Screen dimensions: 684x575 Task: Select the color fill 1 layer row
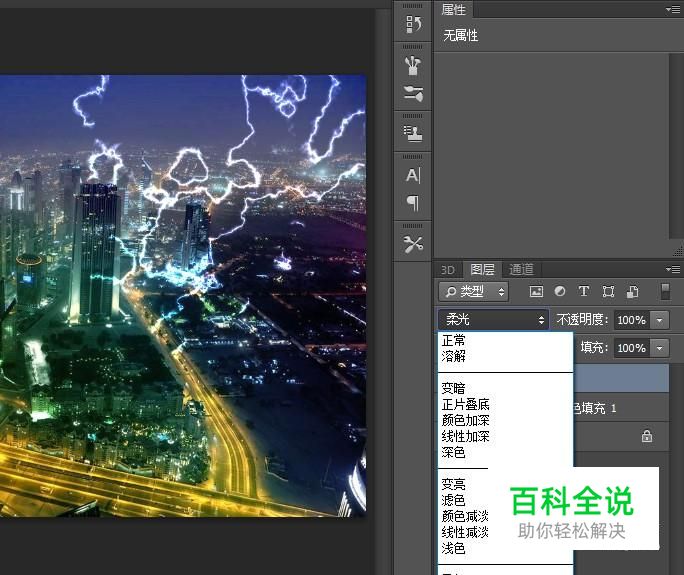coord(621,407)
